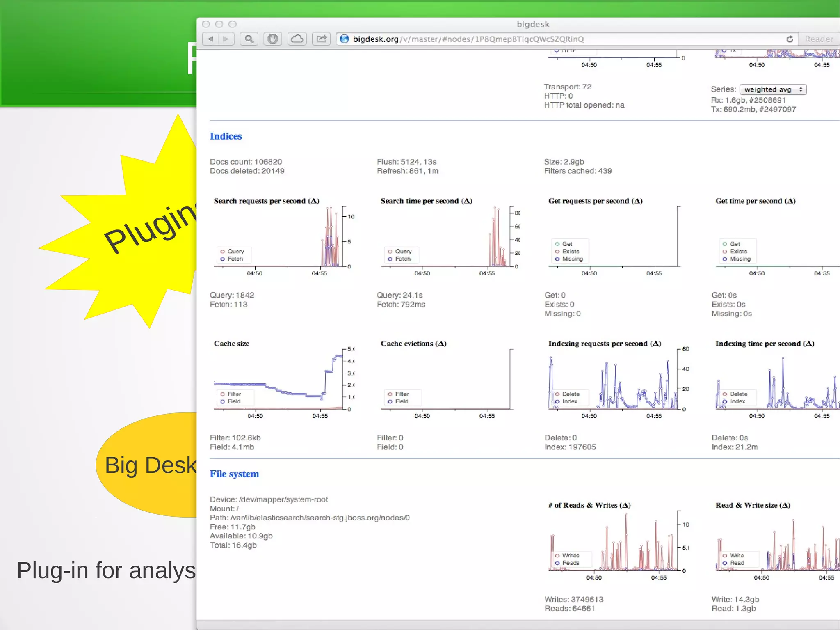Click the elasticsearch nodes Path line
The height and width of the screenshot is (630, 840).
310,518
